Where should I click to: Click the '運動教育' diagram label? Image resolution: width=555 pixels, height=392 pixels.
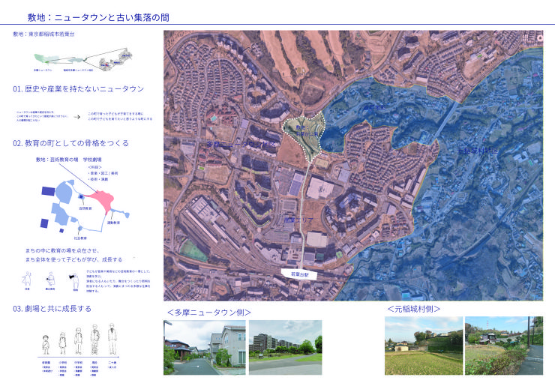point(113,223)
